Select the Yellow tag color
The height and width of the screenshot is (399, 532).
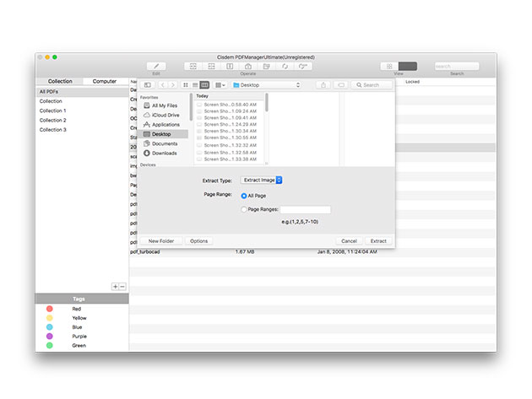[x=50, y=318]
